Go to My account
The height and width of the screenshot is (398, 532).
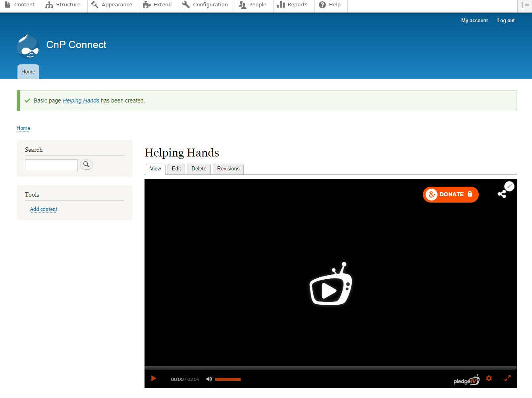474,21
